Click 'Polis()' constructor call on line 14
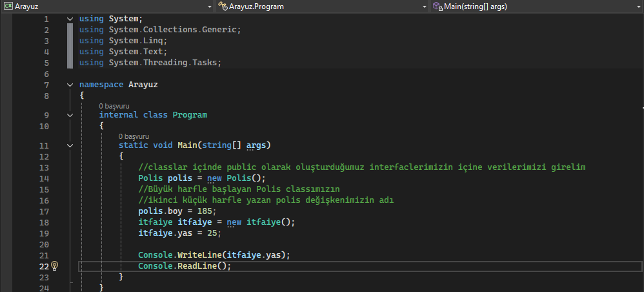Image resolution: width=644 pixels, height=292 pixels. click(245, 178)
